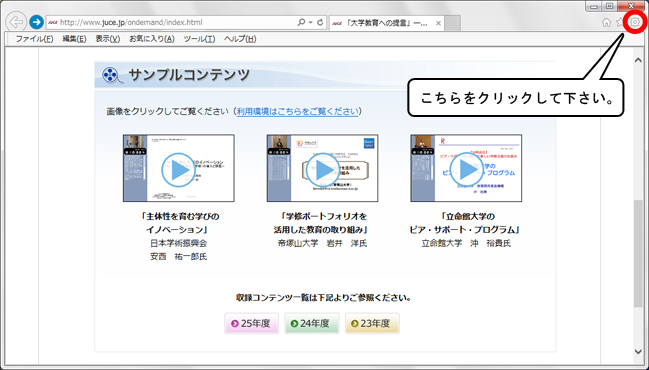Viewport: 649px width, 370px height.
Task: Click the browser Back arrow button
Action: tap(16, 22)
